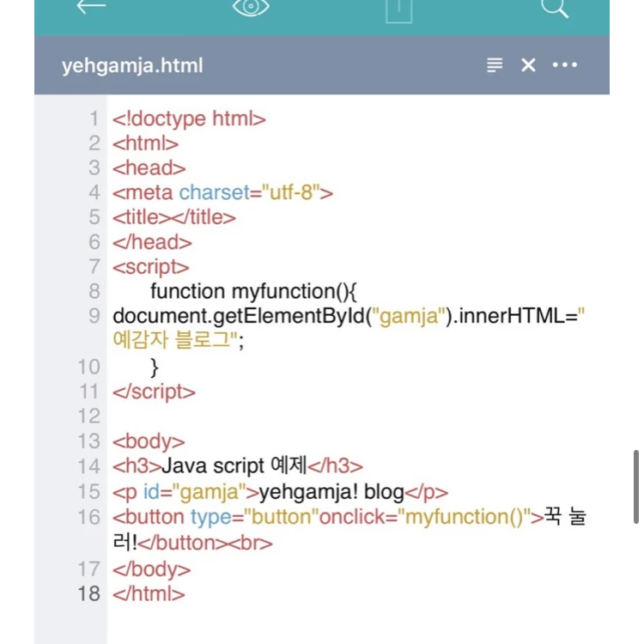Click the closing </html> tag
The image size is (644, 644).
click(149, 594)
